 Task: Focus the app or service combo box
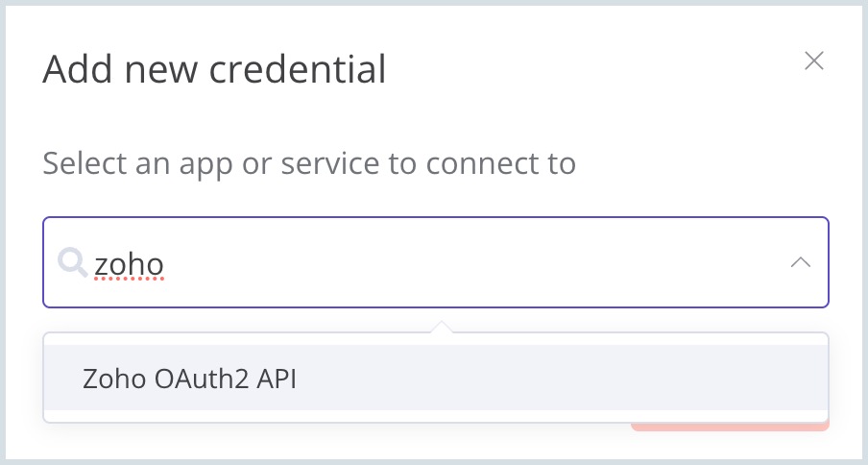pos(432,262)
